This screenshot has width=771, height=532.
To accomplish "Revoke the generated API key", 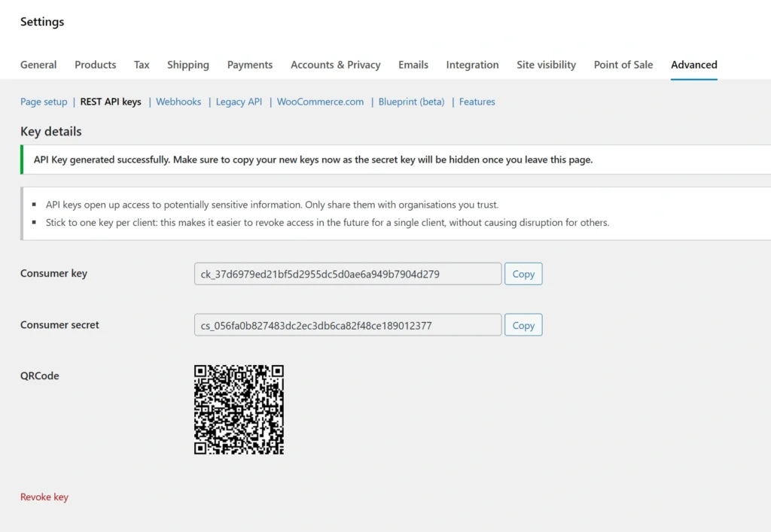I will (x=44, y=497).
